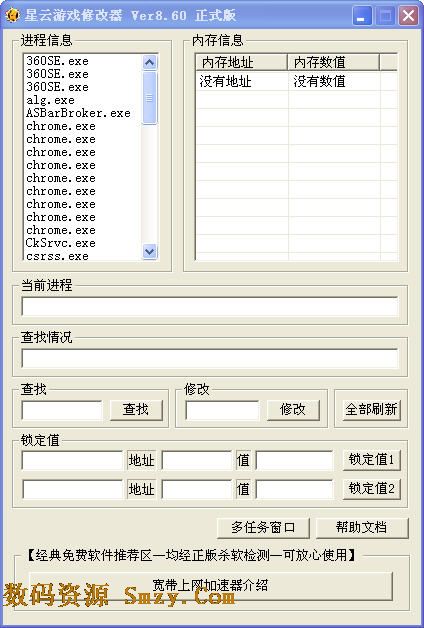
Task: Select alg.exe in the process list
Action: pyautogui.click(x=50, y=100)
